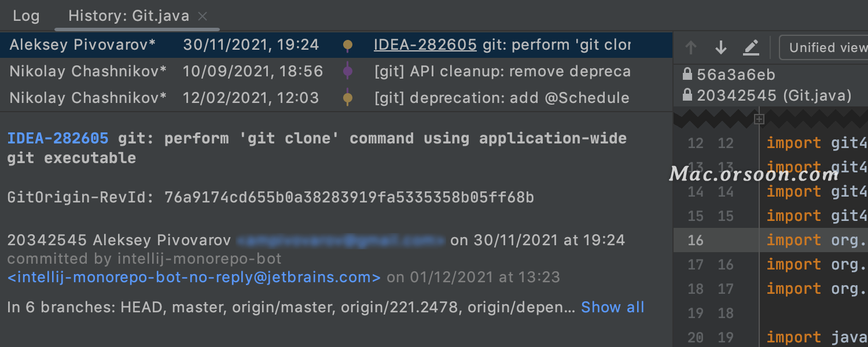The width and height of the screenshot is (868, 347).
Task: Open IDEA-282605 link in commit list row
Action: point(425,45)
